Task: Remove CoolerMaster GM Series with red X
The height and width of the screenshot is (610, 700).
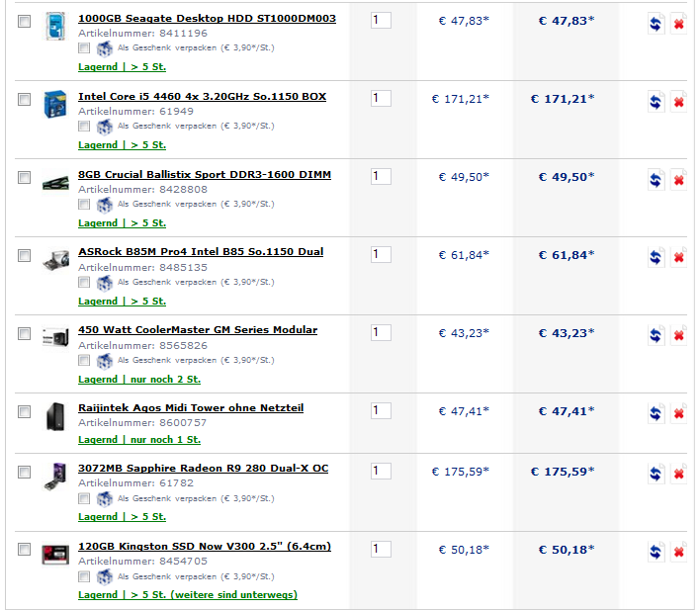Action: tap(678, 335)
